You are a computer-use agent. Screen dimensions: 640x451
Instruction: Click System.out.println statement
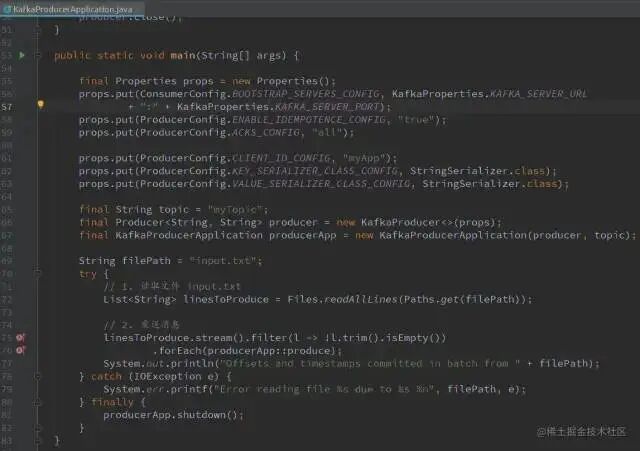click(351, 364)
